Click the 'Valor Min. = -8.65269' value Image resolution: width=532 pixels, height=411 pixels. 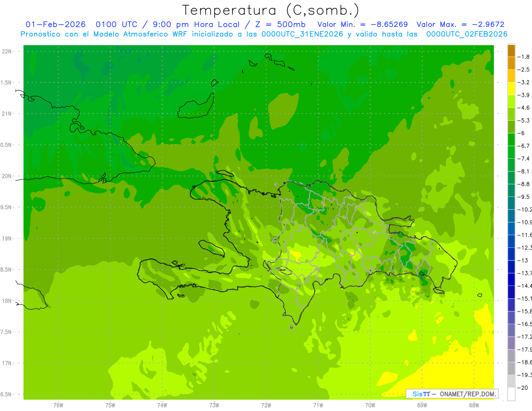pyautogui.click(x=363, y=24)
